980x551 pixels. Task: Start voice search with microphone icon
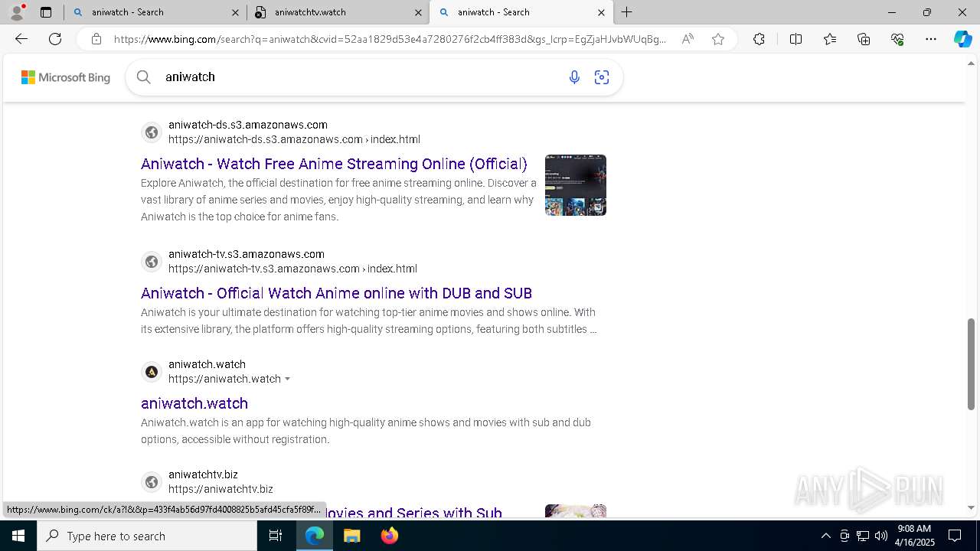click(574, 77)
